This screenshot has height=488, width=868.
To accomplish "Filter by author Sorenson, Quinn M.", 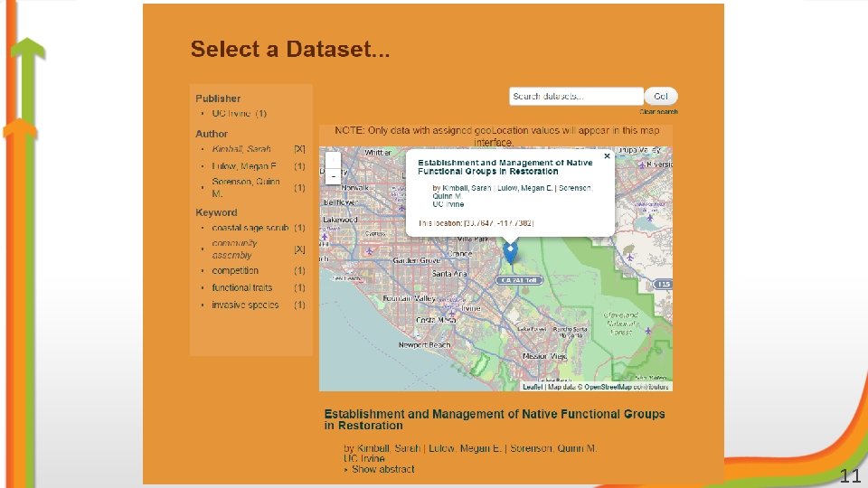I will point(246,187).
